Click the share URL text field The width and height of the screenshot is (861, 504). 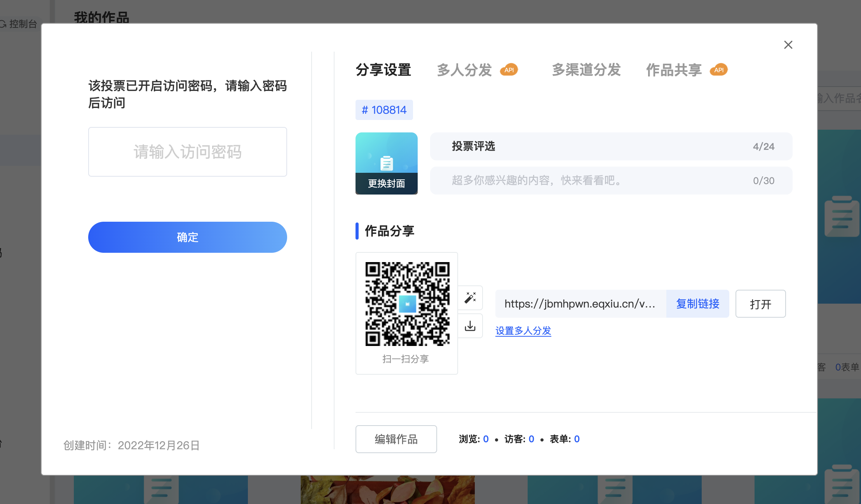[581, 304]
